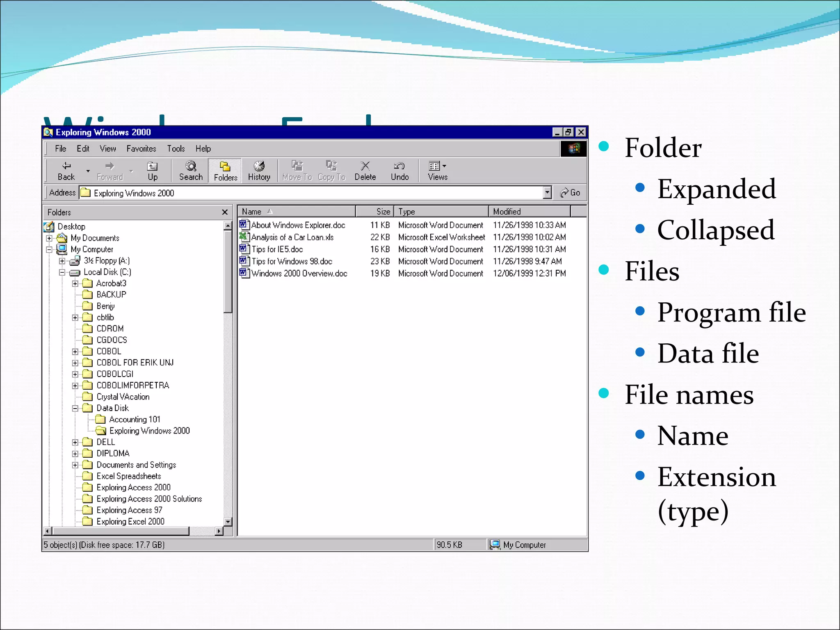Image resolution: width=840 pixels, height=630 pixels.
Task: Expand the DELL folder node
Action: coord(75,442)
